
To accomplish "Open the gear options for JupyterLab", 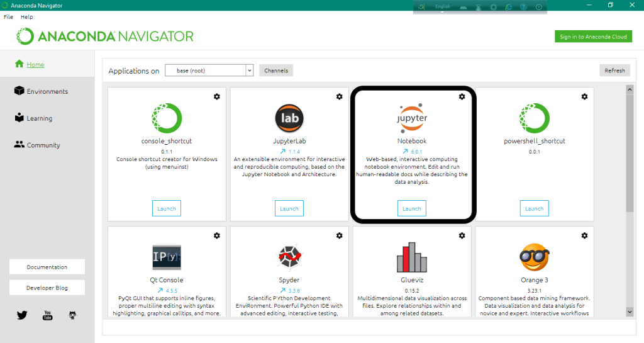I will pos(339,96).
